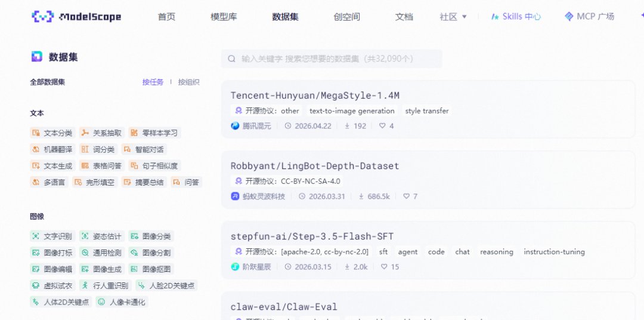
Task: Focus the dataset keyword search field
Action: point(332,59)
